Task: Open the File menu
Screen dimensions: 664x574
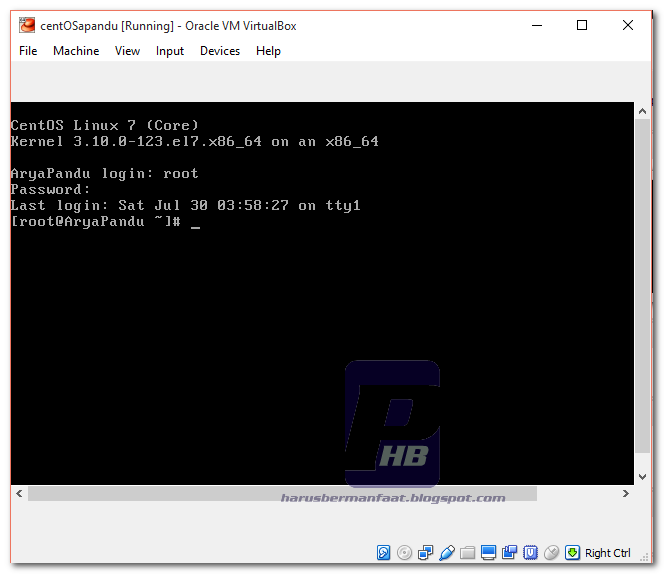Action: tap(28, 51)
